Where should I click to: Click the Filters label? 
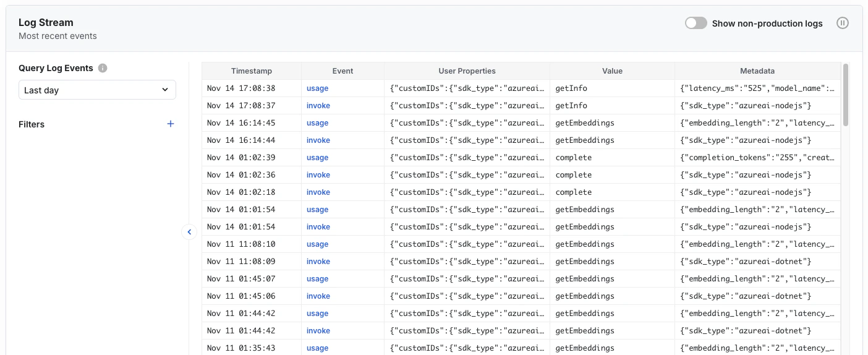[32, 124]
